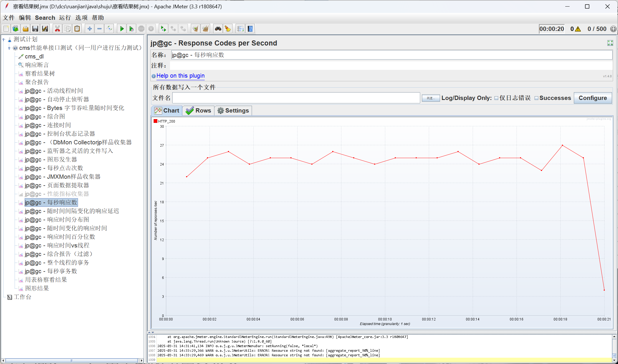618x364 pixels.
Task: Click the red HTTP_200 legend swatch
Action: tap(156, 121)
